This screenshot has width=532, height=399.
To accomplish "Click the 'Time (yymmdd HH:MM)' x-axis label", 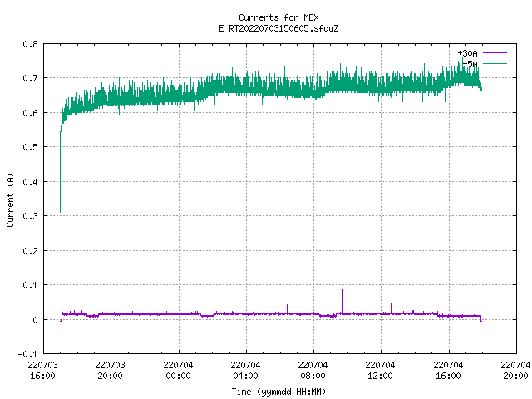I will 278,392.
